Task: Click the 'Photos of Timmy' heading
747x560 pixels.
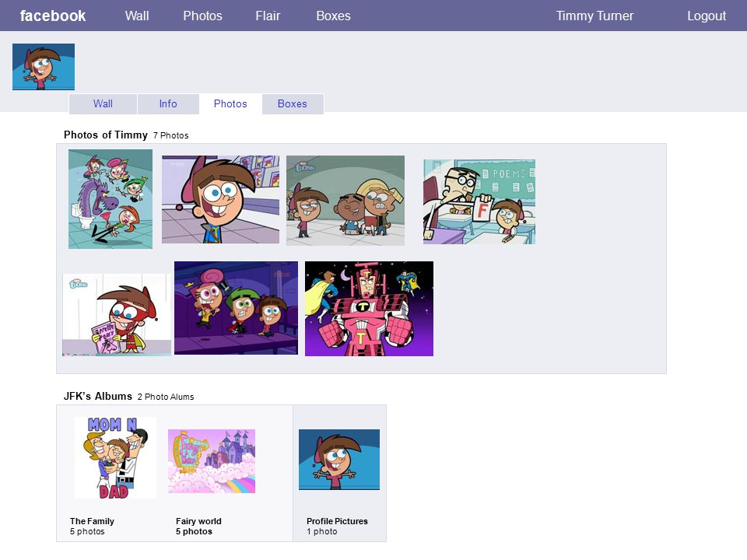Action: pos(106,135)
